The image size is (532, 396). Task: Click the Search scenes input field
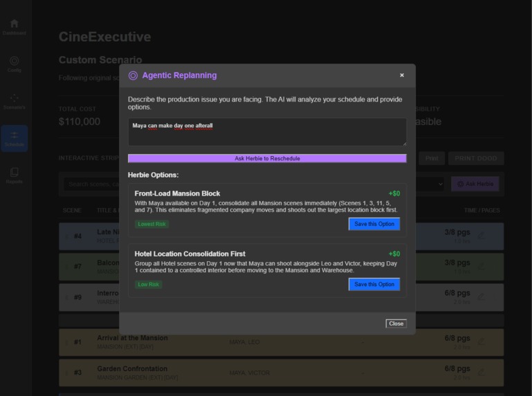tap(91, 184)
